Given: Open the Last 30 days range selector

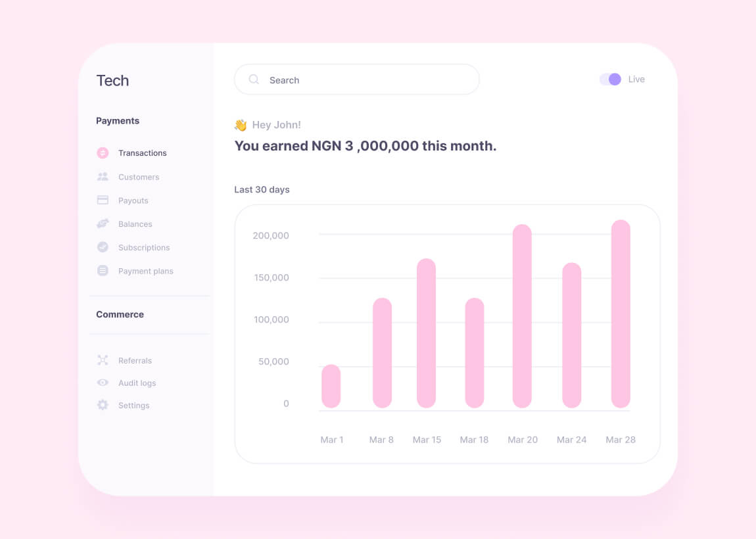Looking at the screenshot, I should [x=262, y=189].
